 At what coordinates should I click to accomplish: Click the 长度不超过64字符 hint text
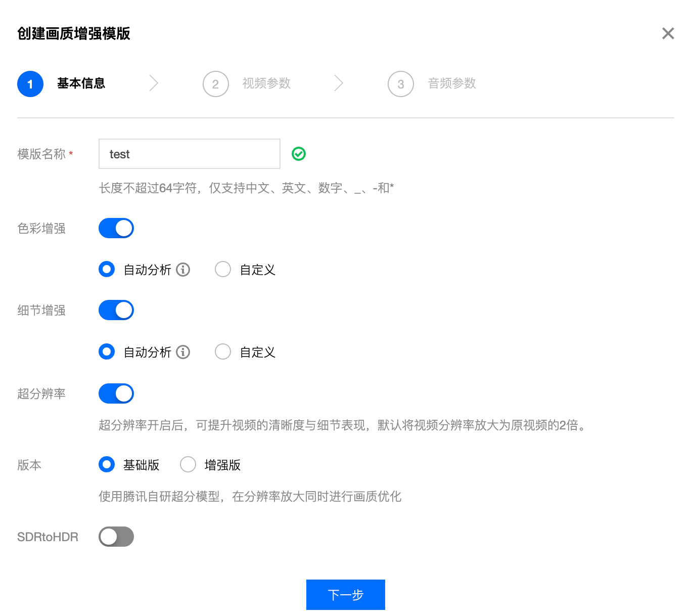point(246,188)
